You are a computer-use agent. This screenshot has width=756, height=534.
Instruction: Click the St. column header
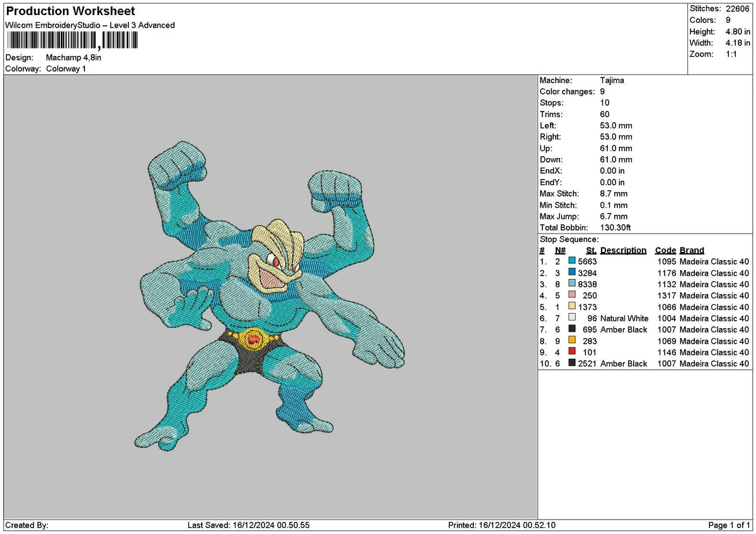click(x=591, y=250)
